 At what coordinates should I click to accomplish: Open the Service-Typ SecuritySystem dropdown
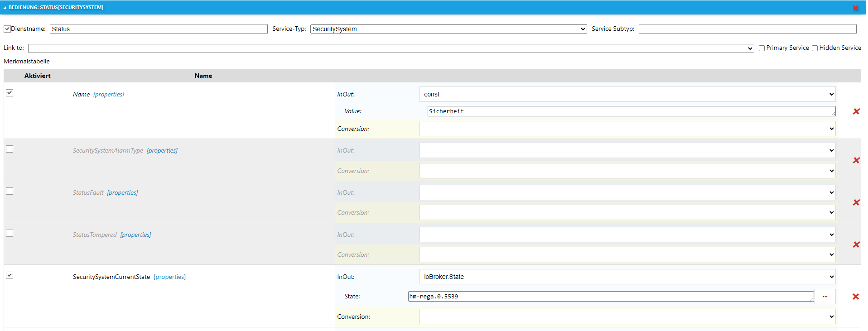pyautogui.click(x=448, y=29)
